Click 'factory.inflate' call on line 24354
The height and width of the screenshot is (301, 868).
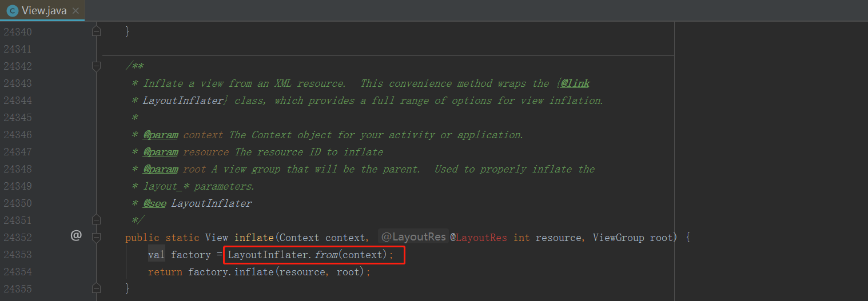coord(231,272)
